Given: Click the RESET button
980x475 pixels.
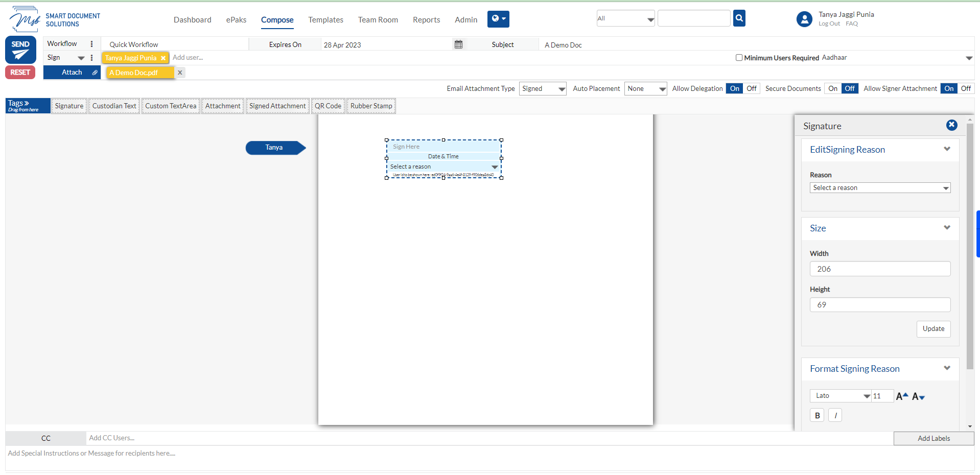Looking at the screenshot, I should (20, 73).
